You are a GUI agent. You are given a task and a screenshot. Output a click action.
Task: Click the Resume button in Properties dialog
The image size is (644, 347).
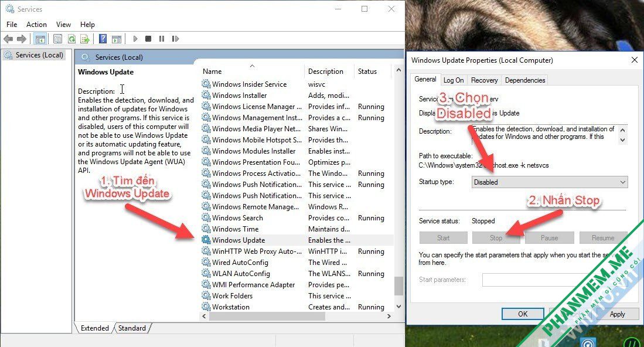pyautogui.click(x=603, y=238)
